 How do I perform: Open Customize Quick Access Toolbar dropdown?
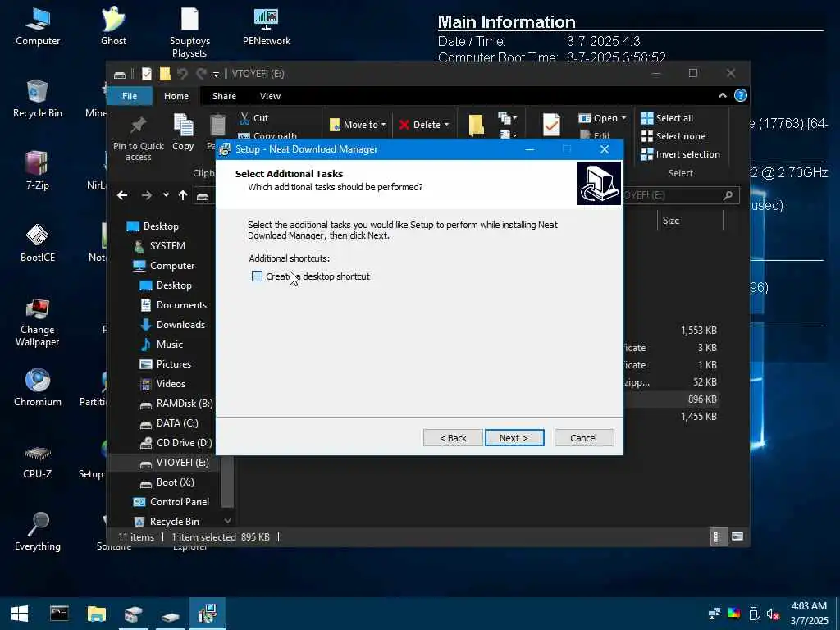click(216, 74)
